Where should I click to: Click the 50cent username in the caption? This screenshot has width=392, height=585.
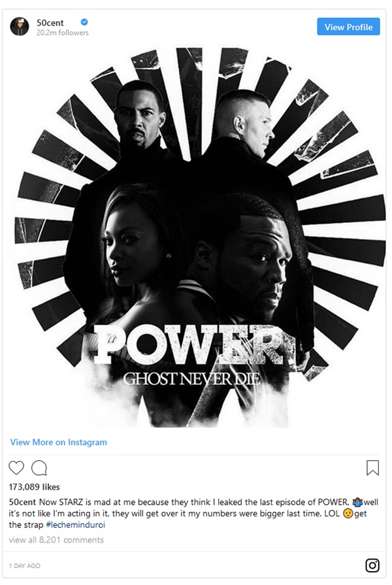(22, 502)
